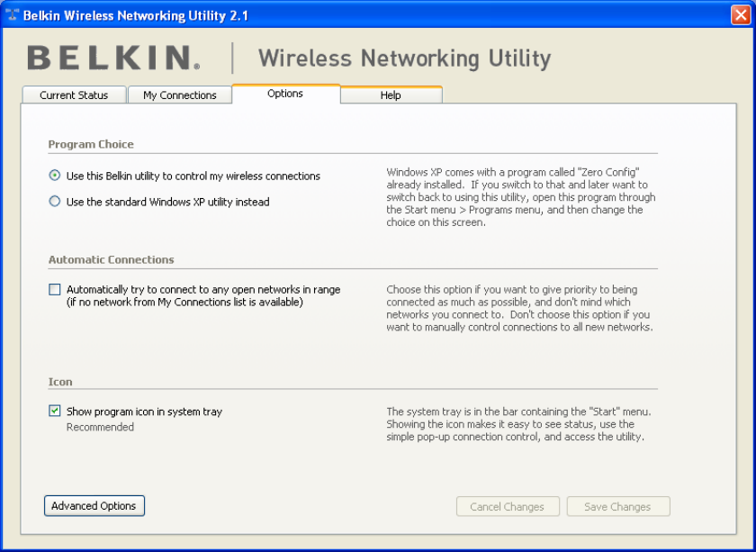Close the Belkin Wireless Networking Utility window
Viewport: 756px width, 552px height.
741,15
